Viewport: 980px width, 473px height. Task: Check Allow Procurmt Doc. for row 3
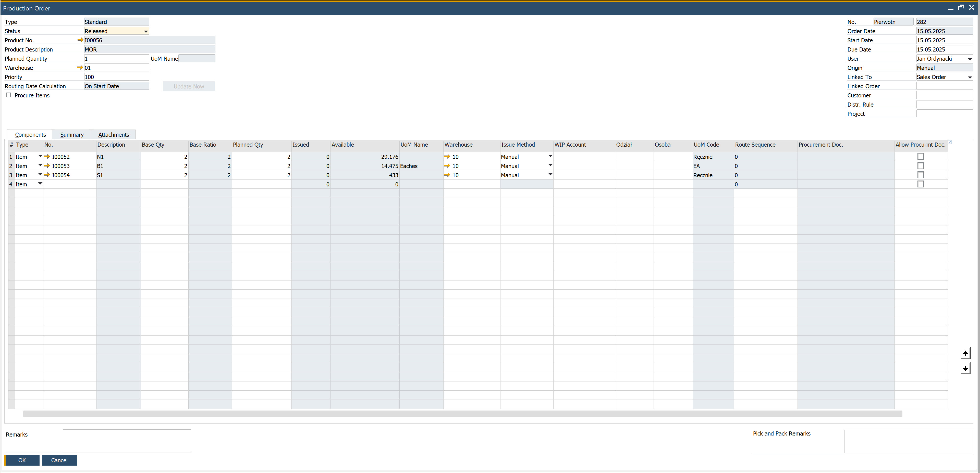[x=921, y=175]
